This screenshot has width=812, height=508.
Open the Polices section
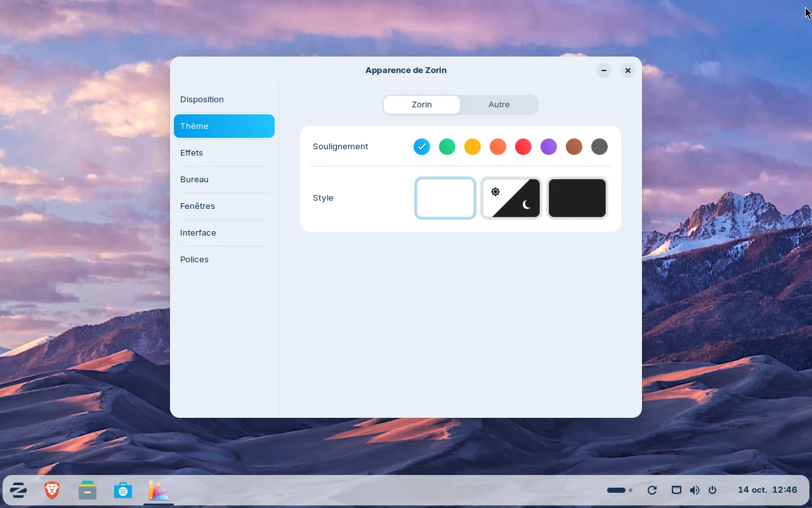coord(224,260)
